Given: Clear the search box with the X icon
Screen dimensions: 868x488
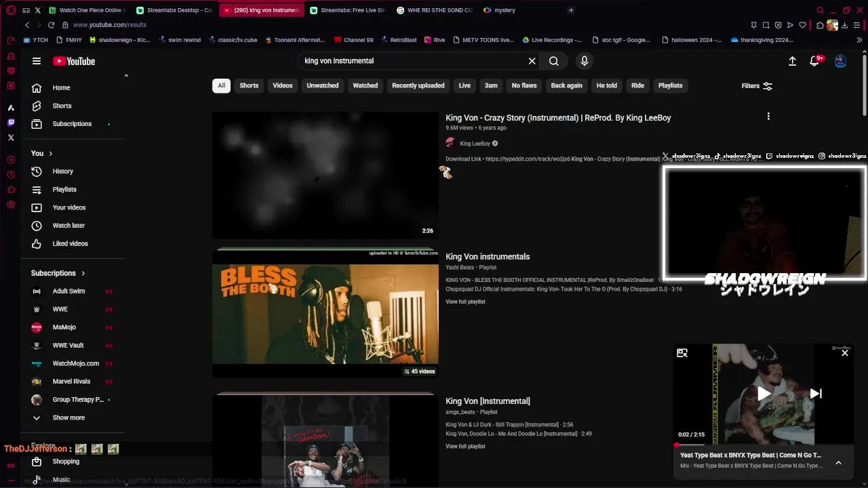Looking at the screenshot, I should coord(532,61).
